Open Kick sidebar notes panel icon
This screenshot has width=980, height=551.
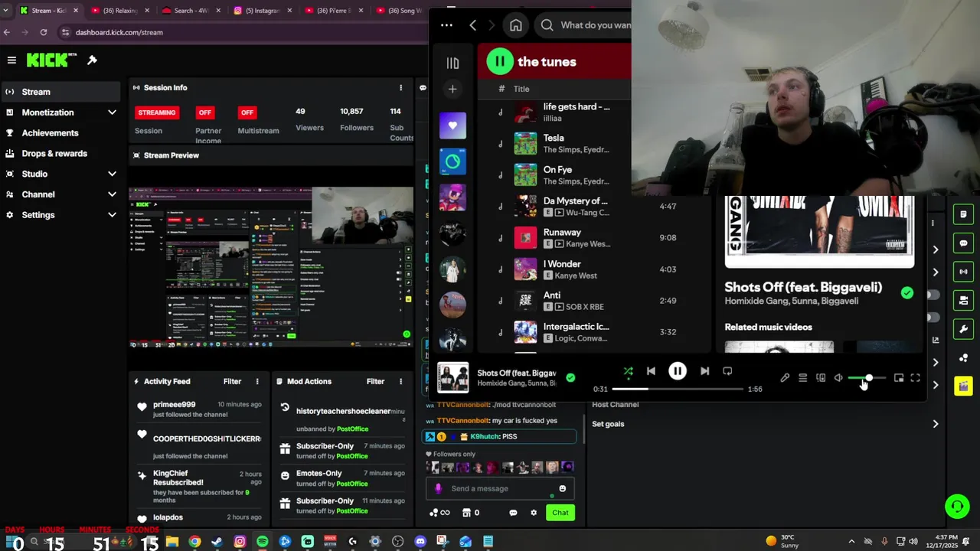(x=963, y=214)
